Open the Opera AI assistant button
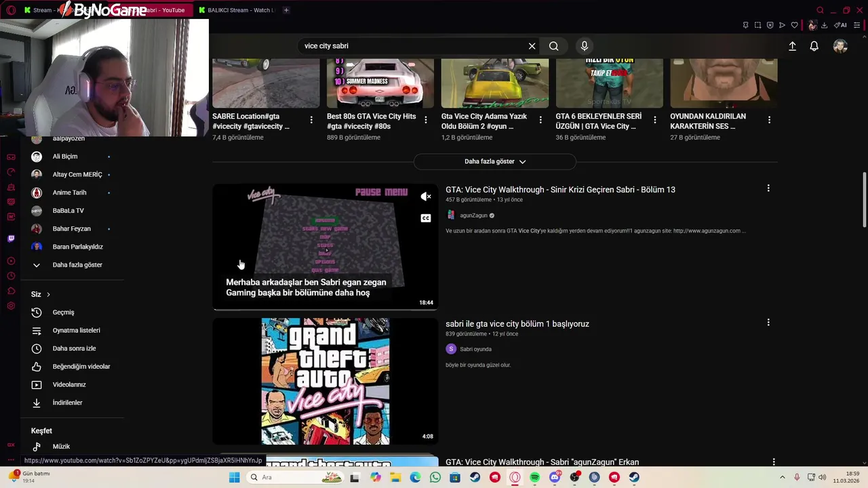 [x=840, y=25]
